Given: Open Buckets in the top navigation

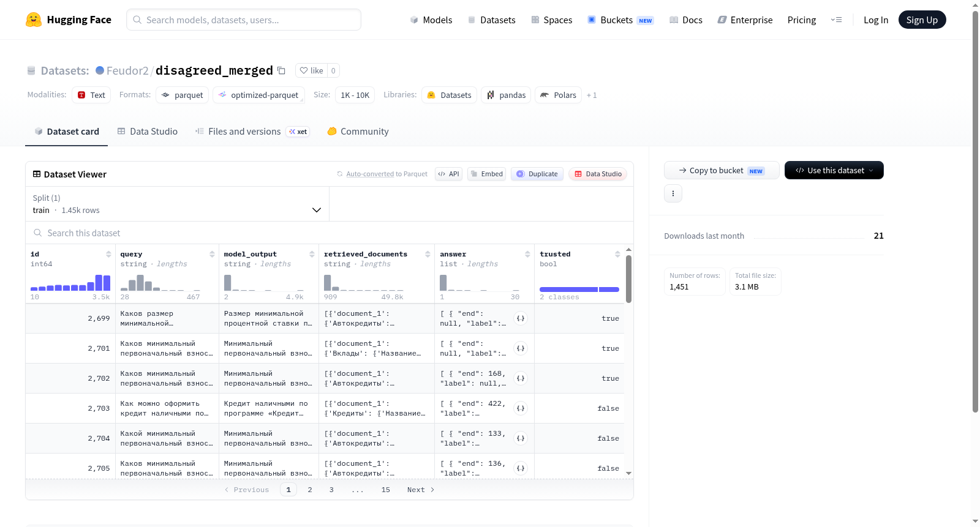Looking at the screenshot, I should (x=620, y=20).
